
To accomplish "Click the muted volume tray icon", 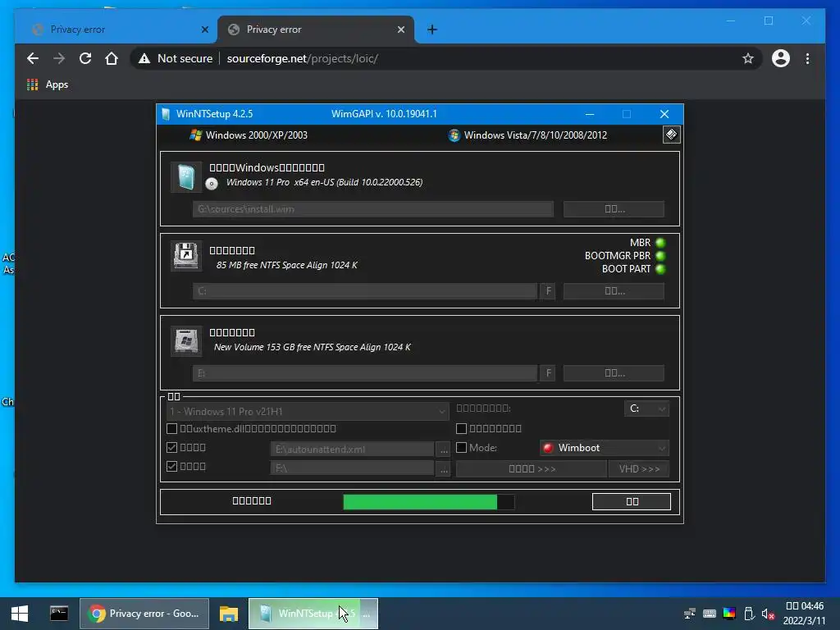I will point(768,614).
